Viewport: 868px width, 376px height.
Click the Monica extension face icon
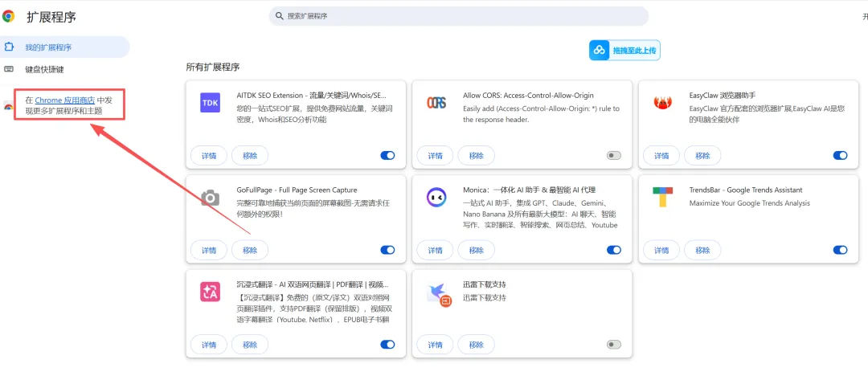pos(436,197)
